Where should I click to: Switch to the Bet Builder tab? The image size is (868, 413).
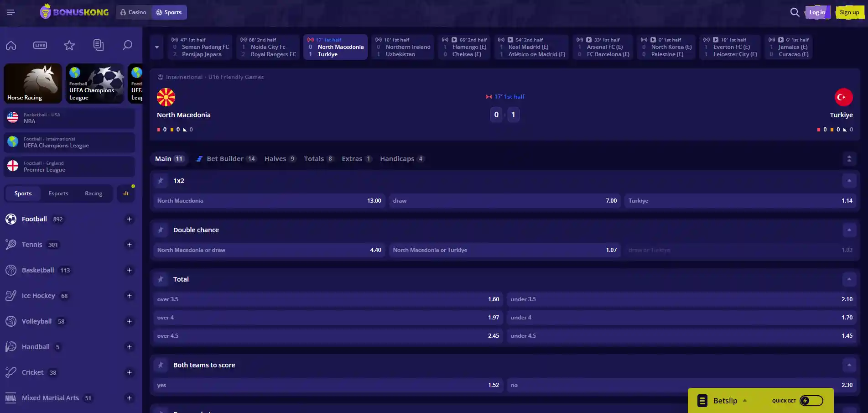pyautogui.click(x=226, y=159)
